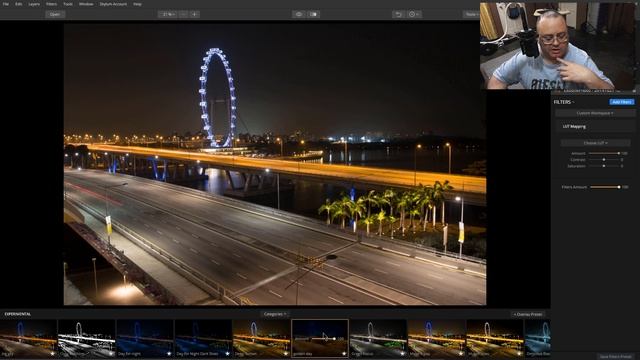Image resolution: width=640 pixels, height=360 pixels.
Task: Apply the orange preset left of golden day
Action: [x=261, y=338]
